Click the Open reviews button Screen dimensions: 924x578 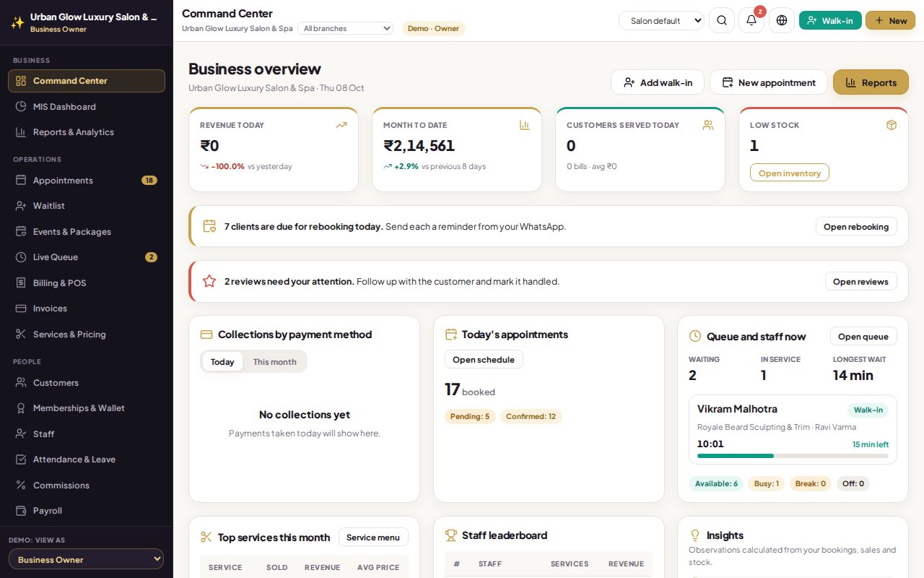(x=860, y=281)
